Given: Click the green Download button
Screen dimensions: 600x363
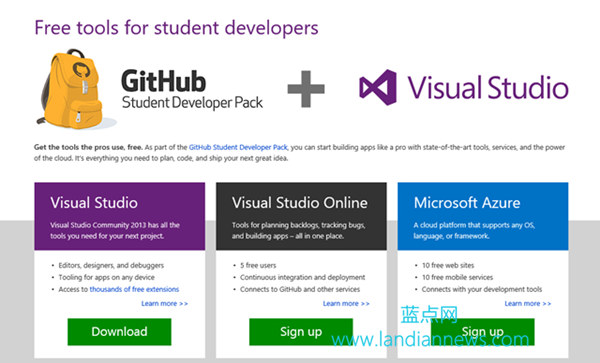Looking at the screenshot, I should point(119,332).
